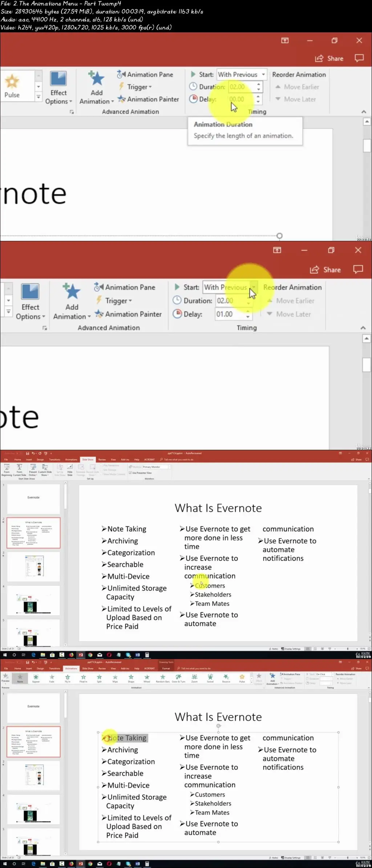372x868 pixels.
Task: Click From Current Slide in the Slide Show ribbon
Action: coord(20,470)
